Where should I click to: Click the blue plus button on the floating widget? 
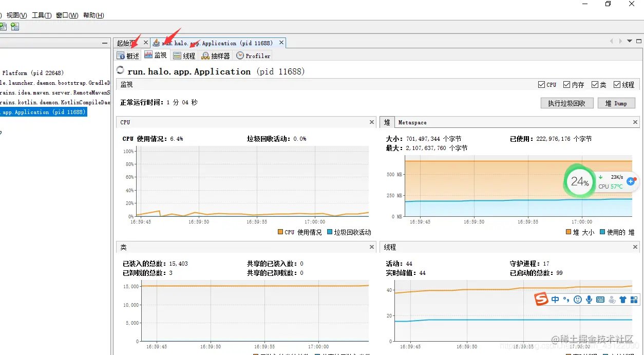[631, 181]
